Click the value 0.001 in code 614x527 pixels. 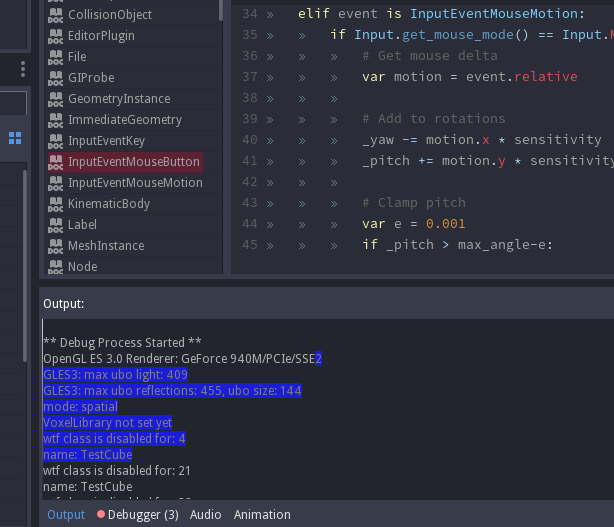[445, 224]
